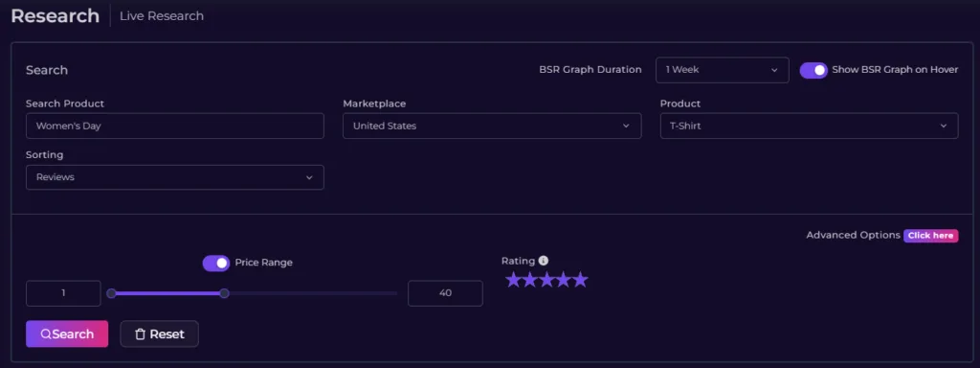Switch to the Live Research tab
Screen dimensions: 980x368
tap(161, 15)
